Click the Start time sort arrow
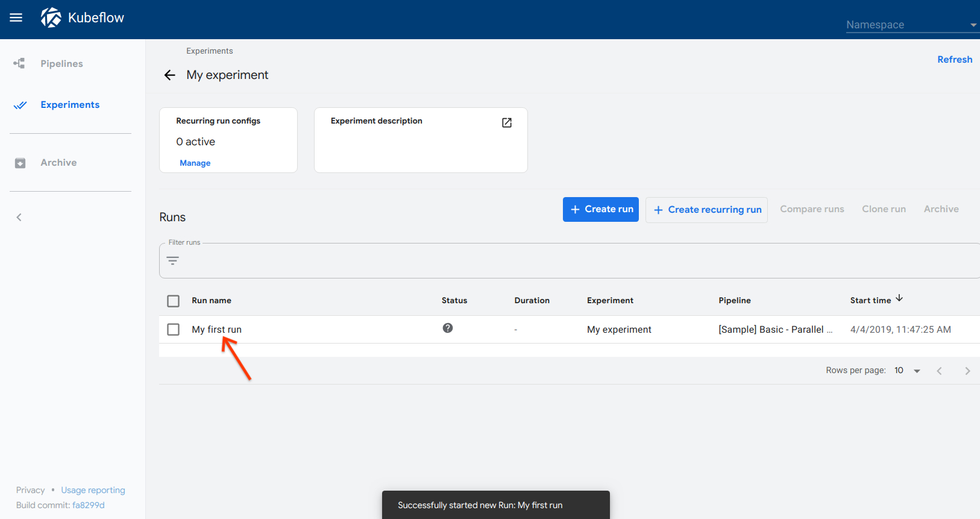Image resolution: width=980 pixels, height=519 pixels. 899,299
